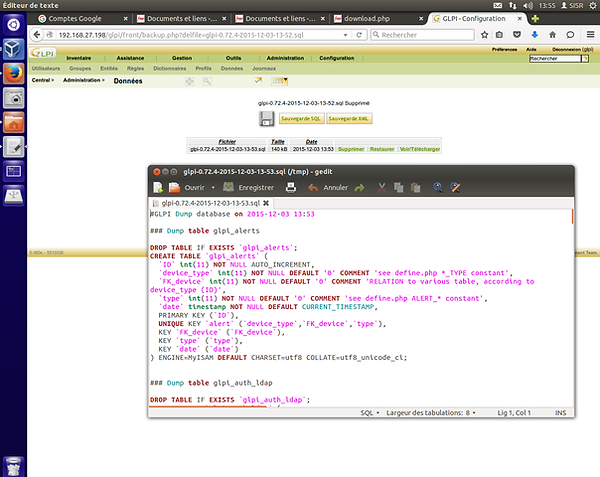Go to the Utilisateurs submenu link
Image resolution: width=600 pixels, height=477 pixels.
coord(46,68)
